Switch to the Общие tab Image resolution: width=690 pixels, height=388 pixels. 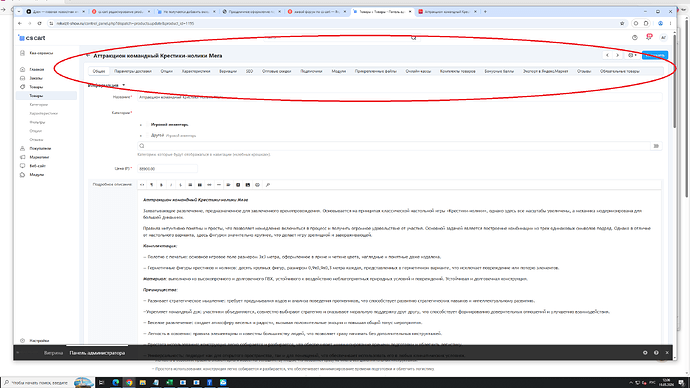click(99, 71)
